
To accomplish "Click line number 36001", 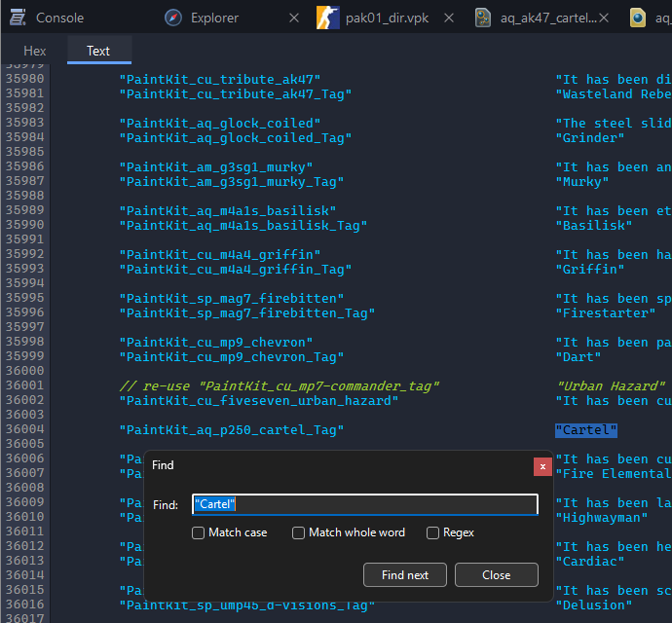I will coord(25,385).
